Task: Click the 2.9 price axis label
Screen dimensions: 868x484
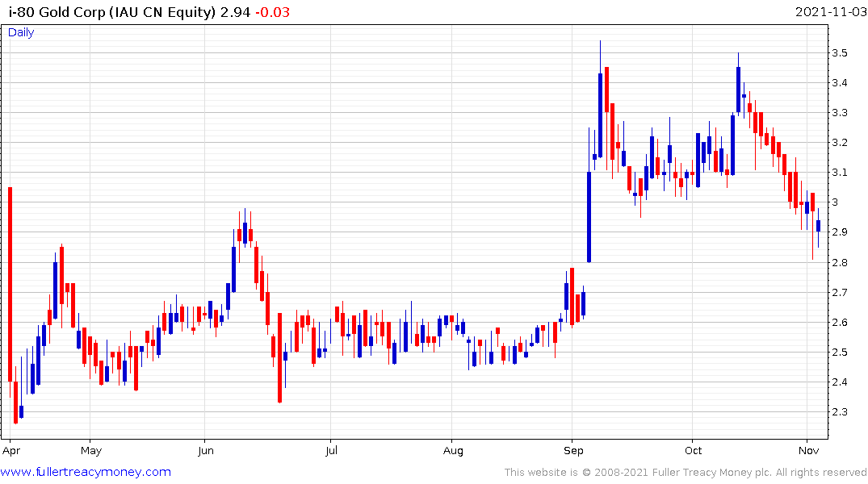Action: [840, 232]
